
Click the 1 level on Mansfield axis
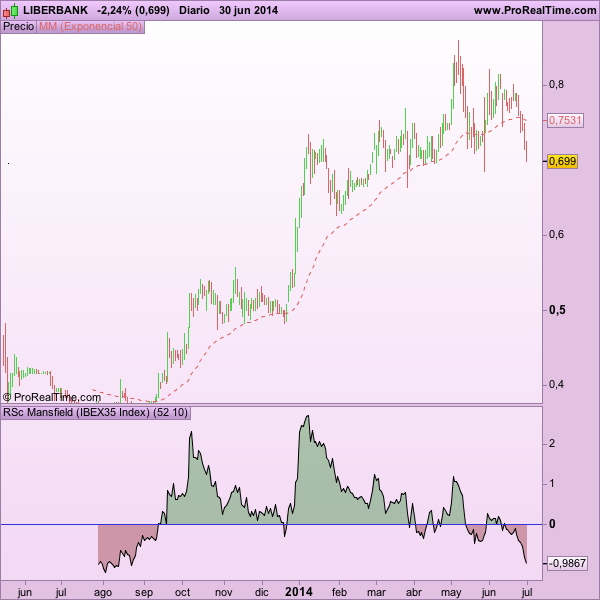point(552,484)
